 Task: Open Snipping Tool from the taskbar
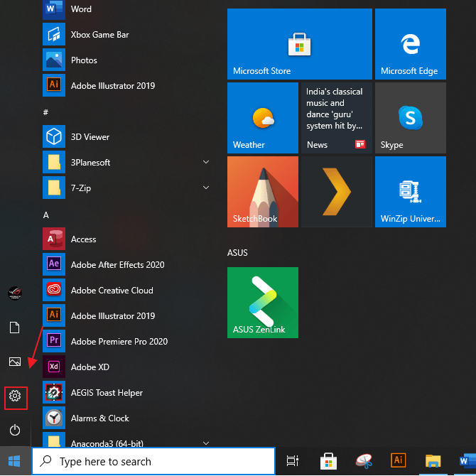point(364,461)
